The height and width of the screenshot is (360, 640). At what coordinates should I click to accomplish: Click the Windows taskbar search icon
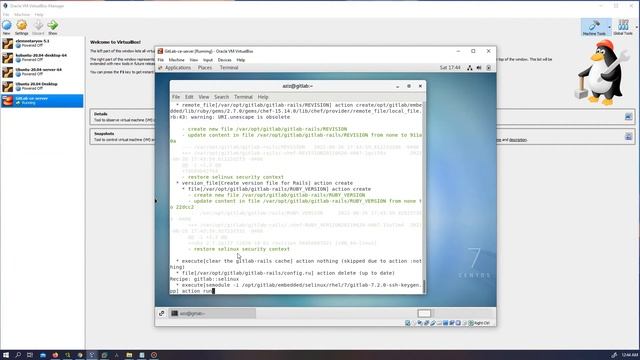pos(18,355)
